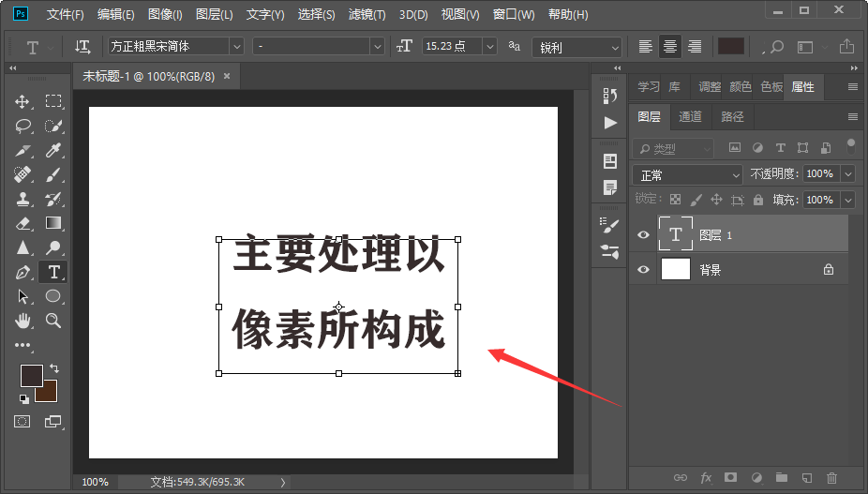Select the Brush tool

[x=53, y=174]
